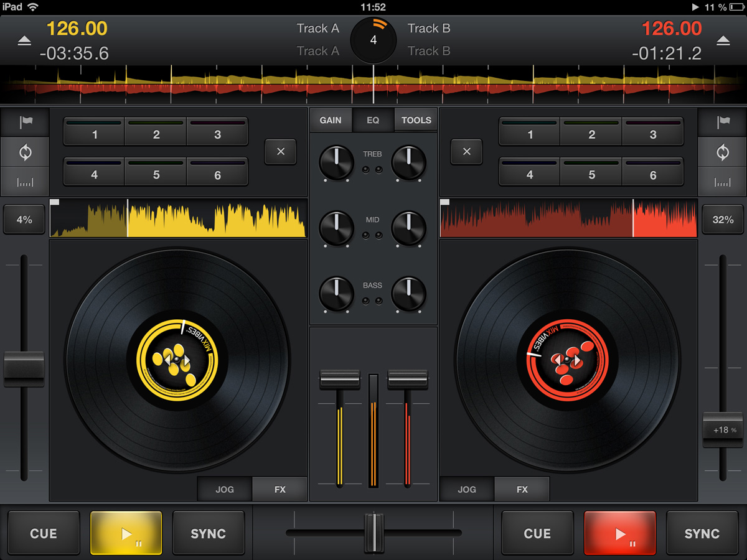Screen dimensions: 747x560
Task: Open the TOOLS tab
Action: click(416, 120)
